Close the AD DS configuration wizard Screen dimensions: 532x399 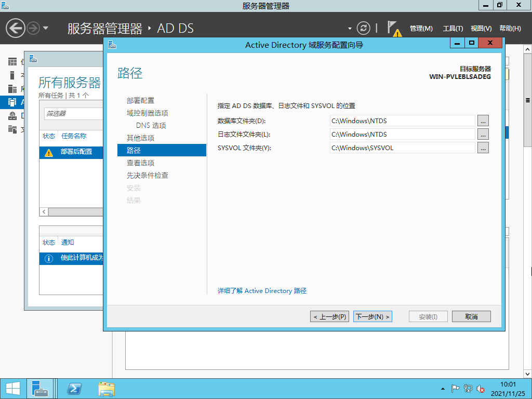click(490, 43)
